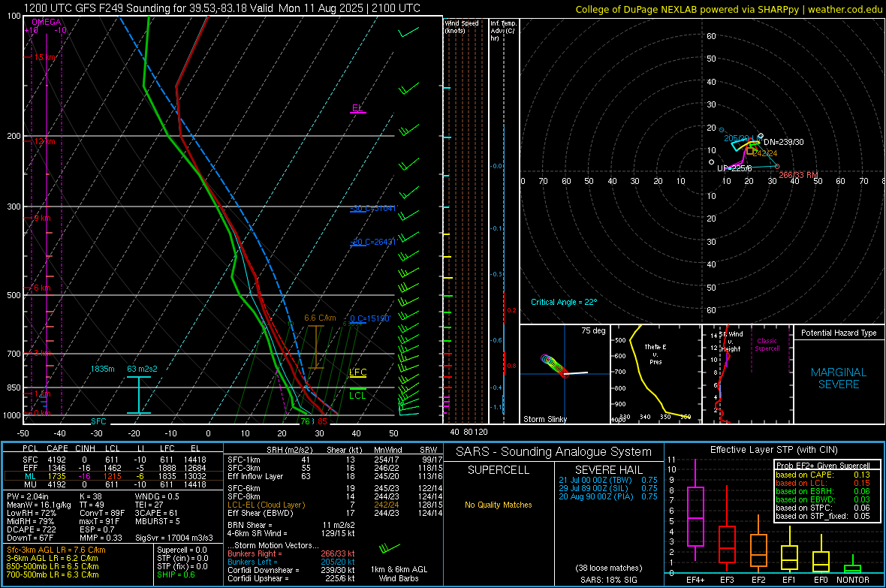
Task: Click the Supercell = 0.0 value
Action: pos(182,550)
